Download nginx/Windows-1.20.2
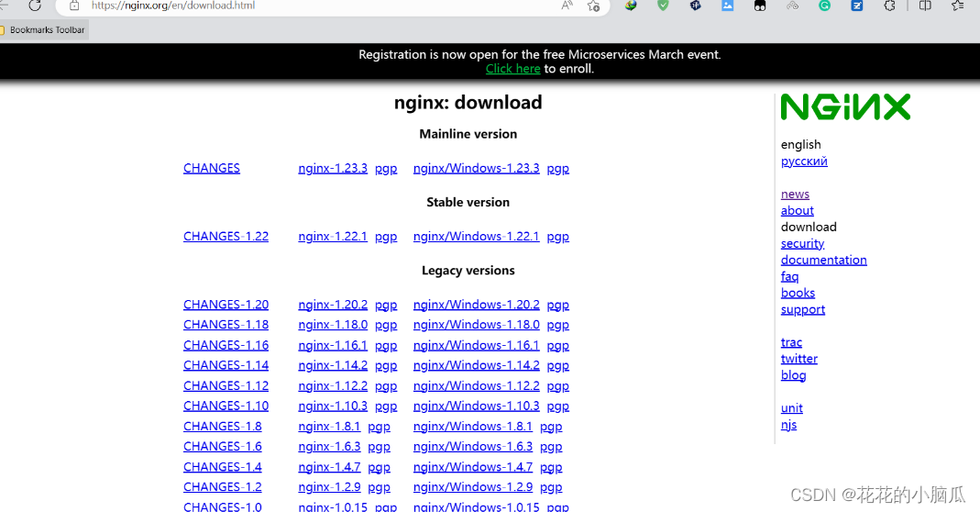The height and width of the screenshot is (512, 980). click(477, 305)
